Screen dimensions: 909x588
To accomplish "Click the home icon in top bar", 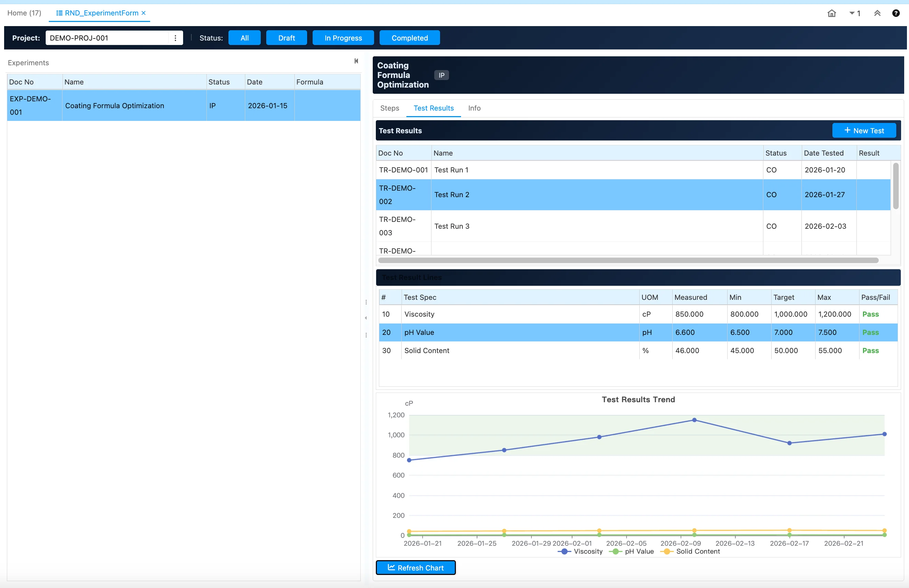I will 831,13.
